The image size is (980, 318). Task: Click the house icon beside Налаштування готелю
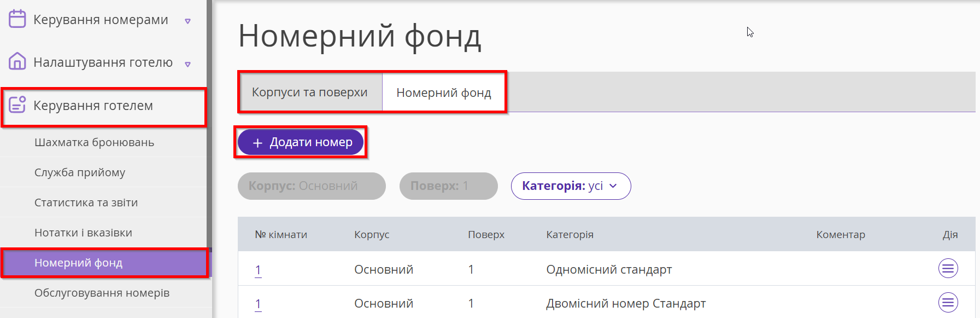[x=17, y=61]
